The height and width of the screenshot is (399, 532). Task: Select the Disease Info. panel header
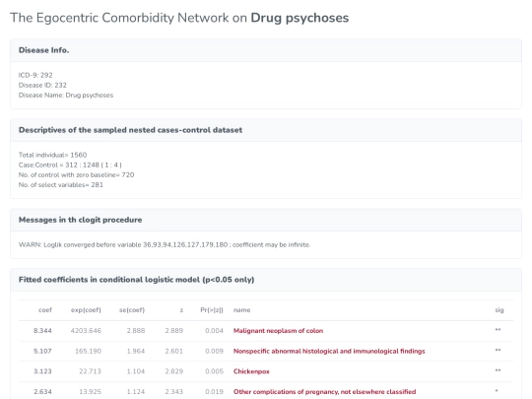coord(266,50)
